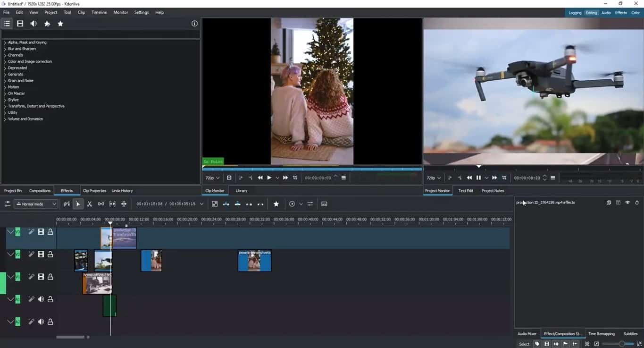Click the favorite effects star in timeline toolbar
Image resolution: width=644 pixels, height=348 pixels.
coord(276,204)
